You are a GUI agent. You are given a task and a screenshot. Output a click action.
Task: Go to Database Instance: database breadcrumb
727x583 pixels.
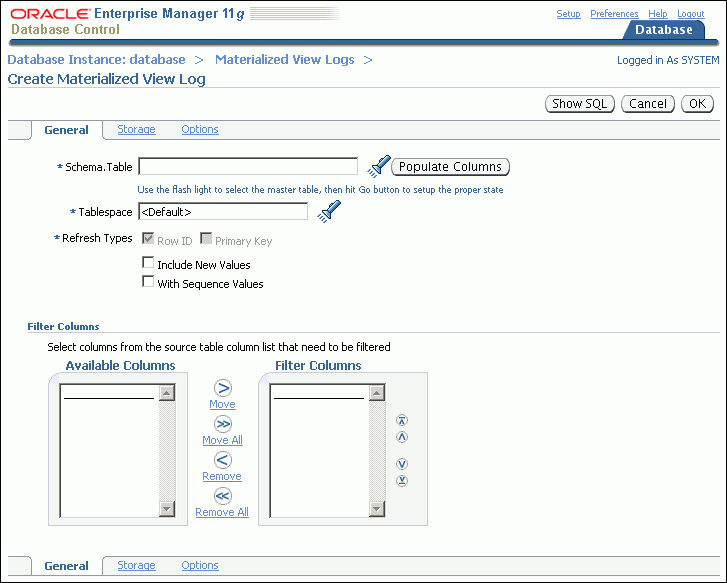(96, 60)
